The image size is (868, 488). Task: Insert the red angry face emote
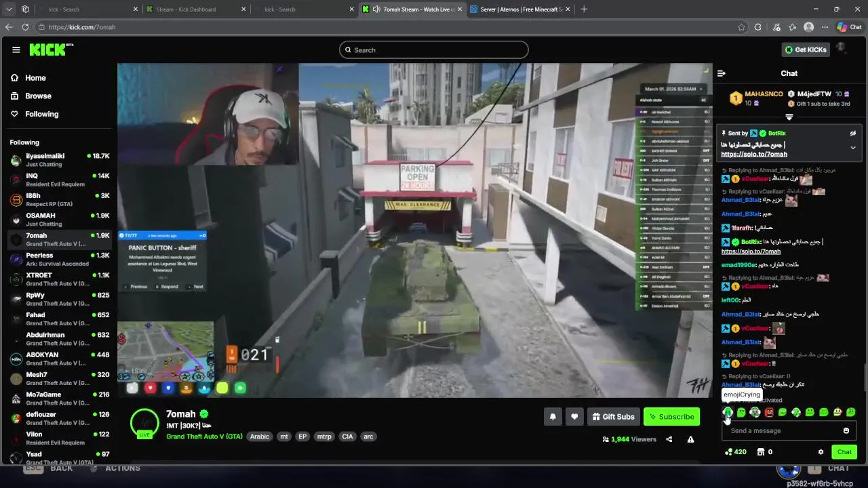point(769,412)
